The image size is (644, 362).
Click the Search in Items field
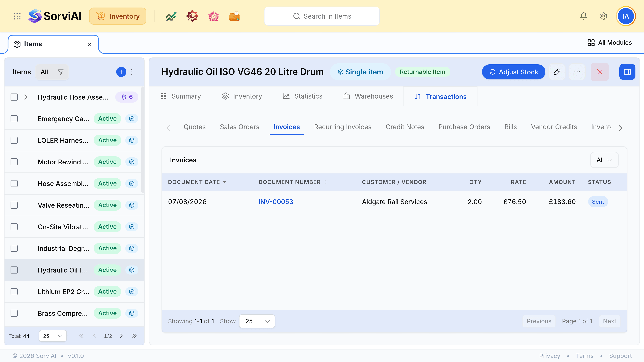[322, 16]
